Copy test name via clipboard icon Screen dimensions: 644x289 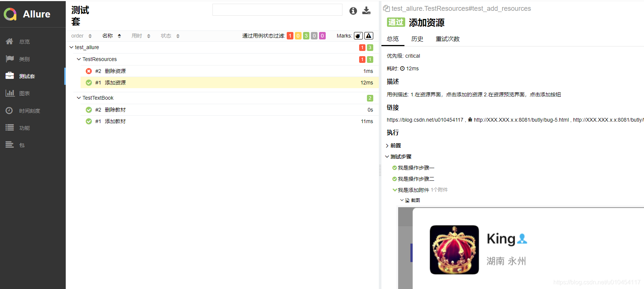pyautogui.click(x=386, y=8)
